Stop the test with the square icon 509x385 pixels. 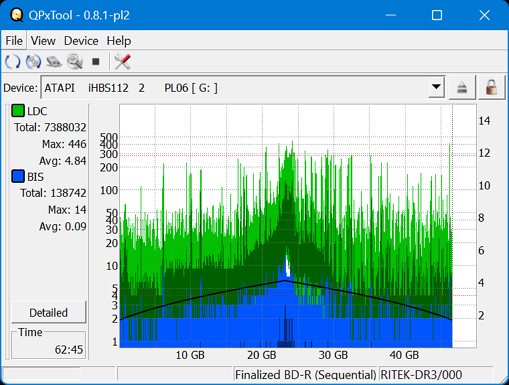tap(96, 62)
